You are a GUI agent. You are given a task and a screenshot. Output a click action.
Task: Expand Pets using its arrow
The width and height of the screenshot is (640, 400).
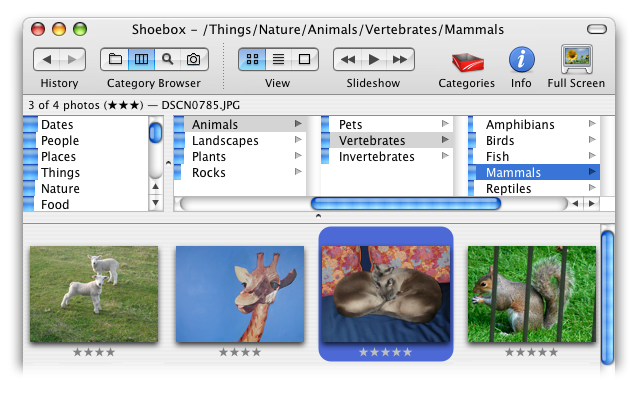point(445,123)
